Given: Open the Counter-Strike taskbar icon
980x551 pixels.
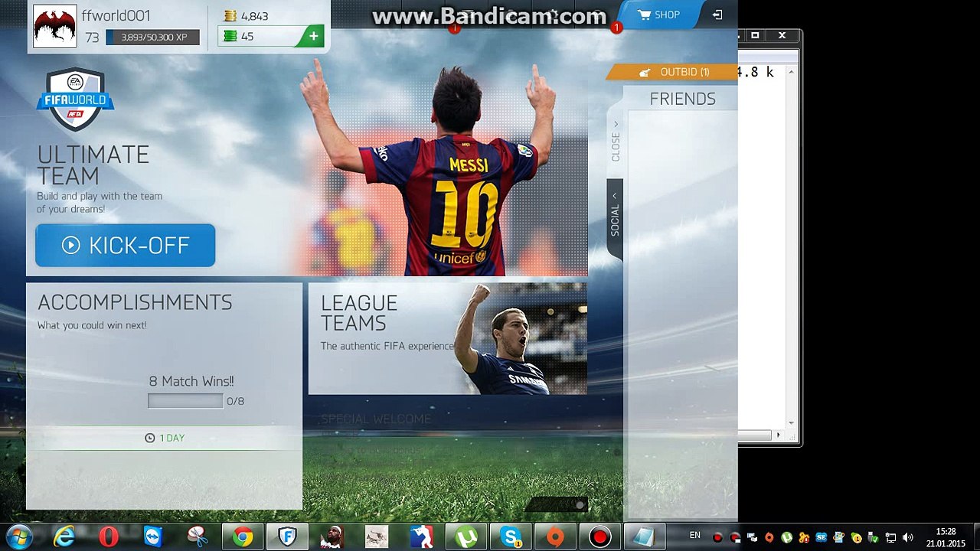Looking at the screenshot, I should point(421,537).
